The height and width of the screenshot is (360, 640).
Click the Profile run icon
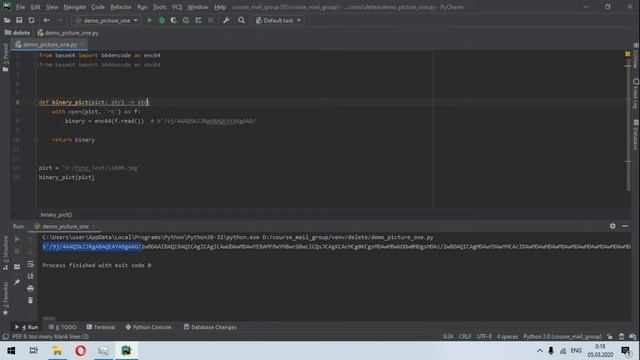[x=186, y=20]
